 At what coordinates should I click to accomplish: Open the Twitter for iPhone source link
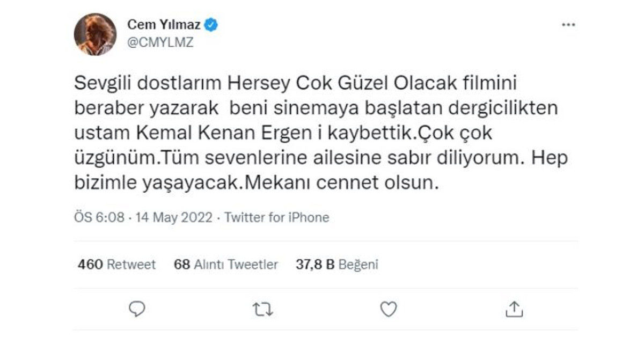[x=276, y=217]
